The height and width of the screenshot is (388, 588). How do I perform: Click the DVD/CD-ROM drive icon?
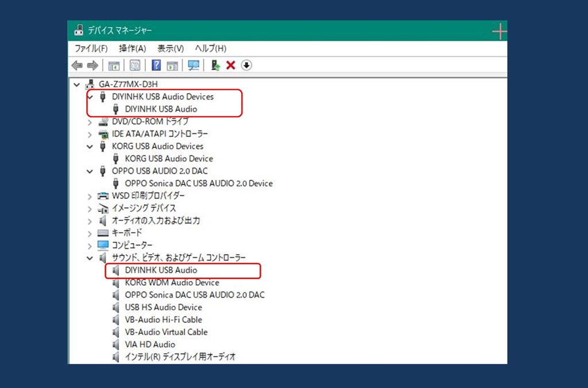[x=103, y=122]
